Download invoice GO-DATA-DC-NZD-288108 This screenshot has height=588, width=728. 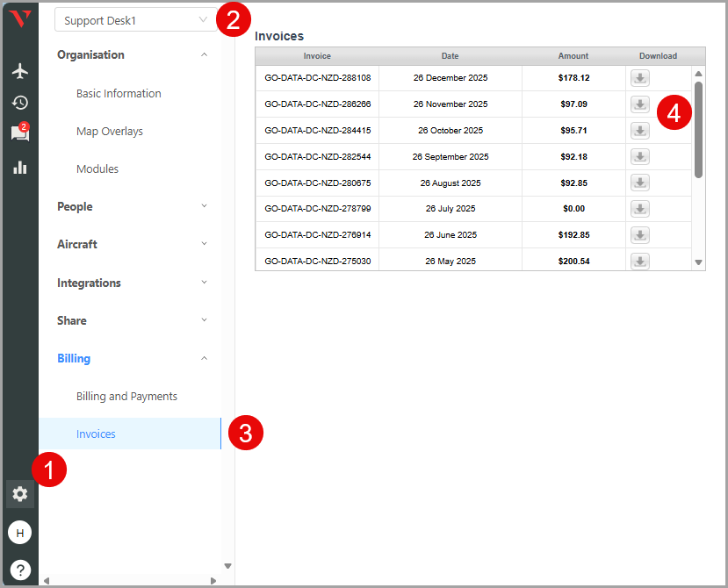click(x=640, y=78)
